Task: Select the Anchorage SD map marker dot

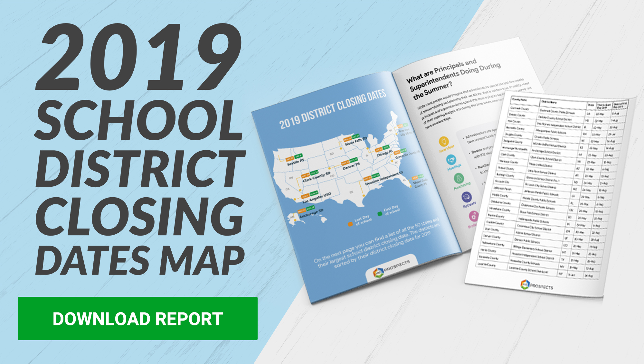Action: [x=295, y=219]
